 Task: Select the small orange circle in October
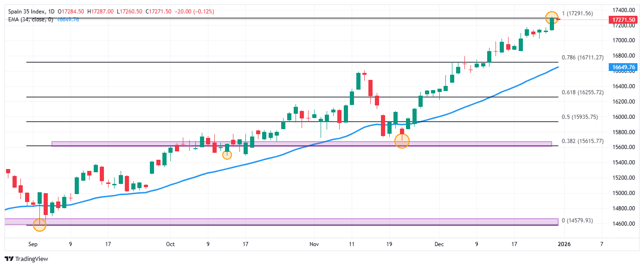227,155
